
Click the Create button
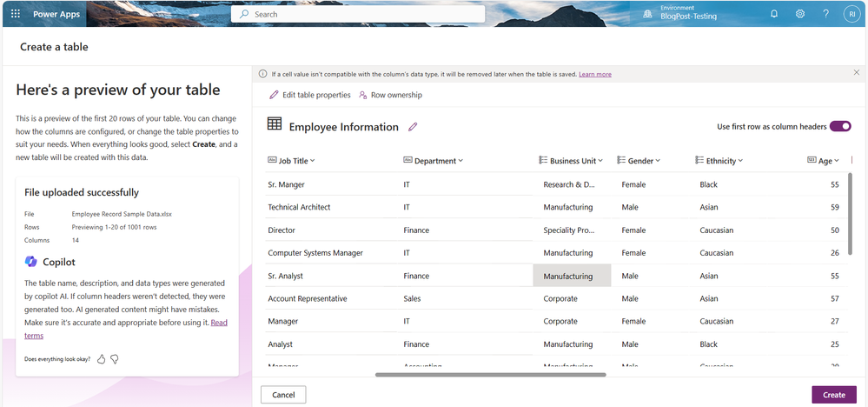coord(833,395)
